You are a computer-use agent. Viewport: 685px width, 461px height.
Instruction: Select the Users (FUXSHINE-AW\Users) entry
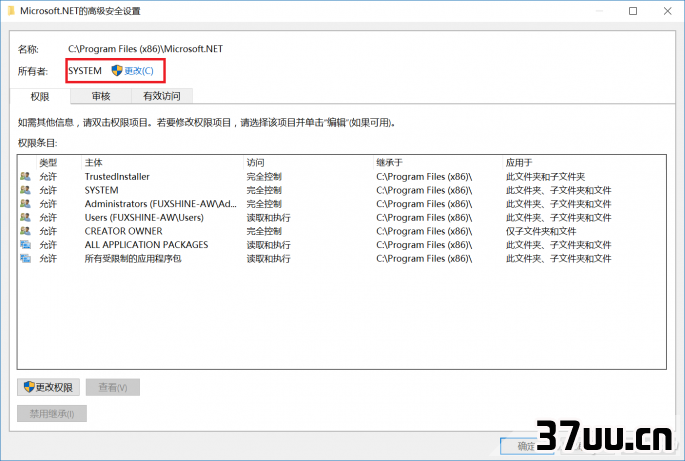(342, 217)
